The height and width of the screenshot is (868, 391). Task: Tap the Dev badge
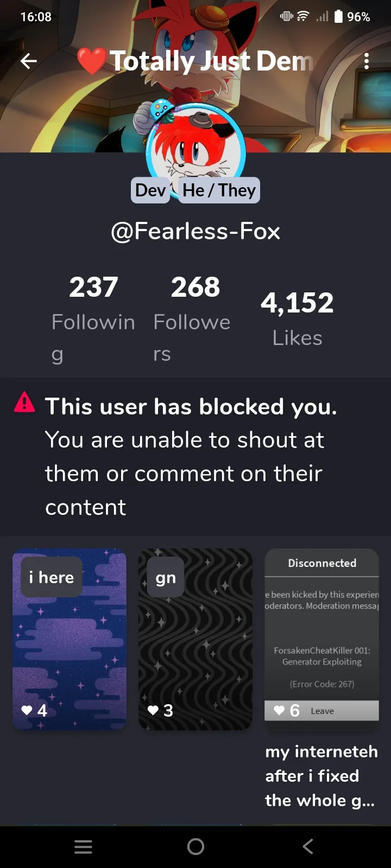[150, 190]
